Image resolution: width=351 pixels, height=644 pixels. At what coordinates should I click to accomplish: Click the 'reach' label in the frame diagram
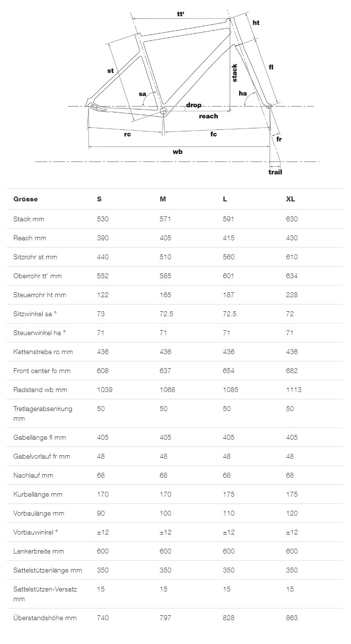point(209,116)
